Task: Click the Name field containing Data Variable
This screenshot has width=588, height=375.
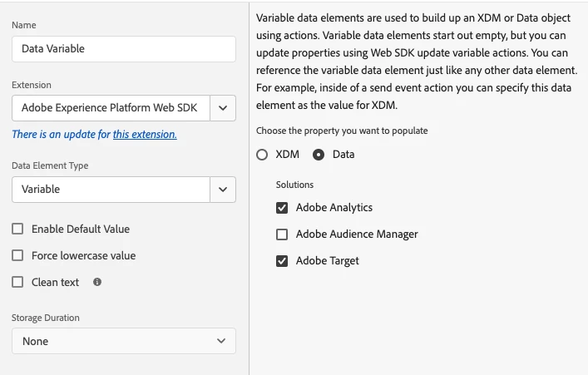Action: tap(123, 49)
